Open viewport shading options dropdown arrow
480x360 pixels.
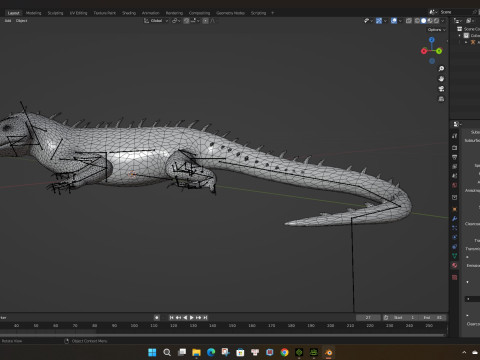[x=443, y=21]
